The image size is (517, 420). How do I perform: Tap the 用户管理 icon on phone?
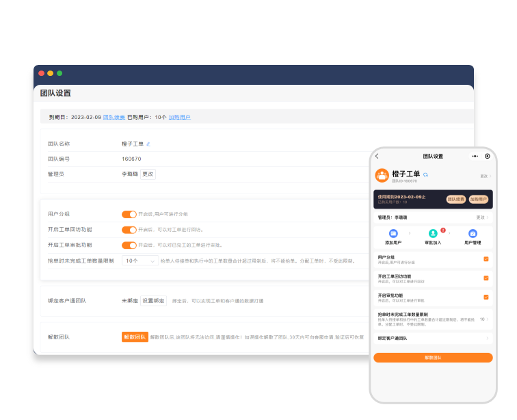pyautogui.click(x=473, y=233)
